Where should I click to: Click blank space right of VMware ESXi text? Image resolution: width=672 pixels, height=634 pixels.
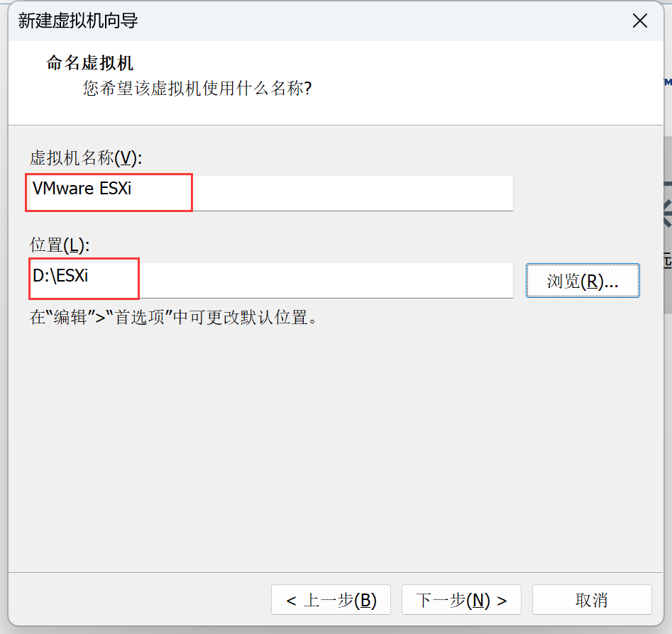355,192
